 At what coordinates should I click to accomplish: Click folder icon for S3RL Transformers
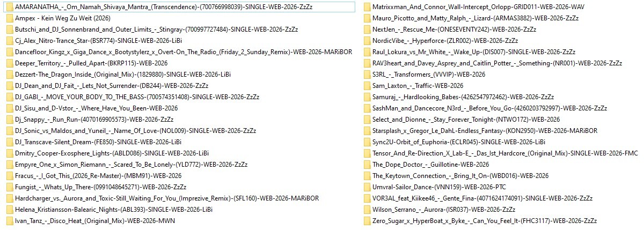(366, 75)
